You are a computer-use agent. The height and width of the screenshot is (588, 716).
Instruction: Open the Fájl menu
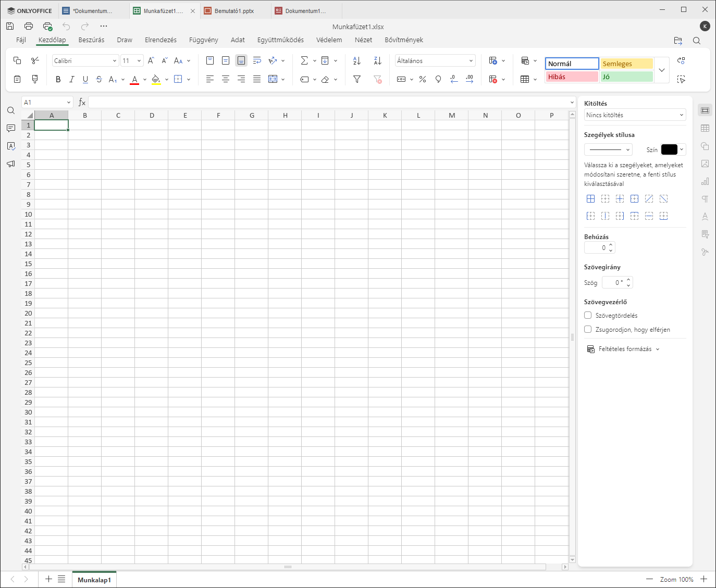coord(21,40)
